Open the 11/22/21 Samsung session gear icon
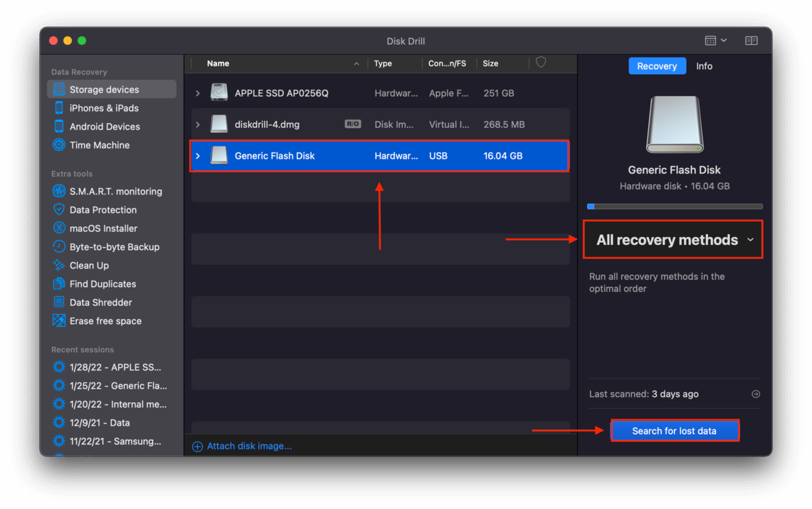812x509 pixels. coord(59,441)
